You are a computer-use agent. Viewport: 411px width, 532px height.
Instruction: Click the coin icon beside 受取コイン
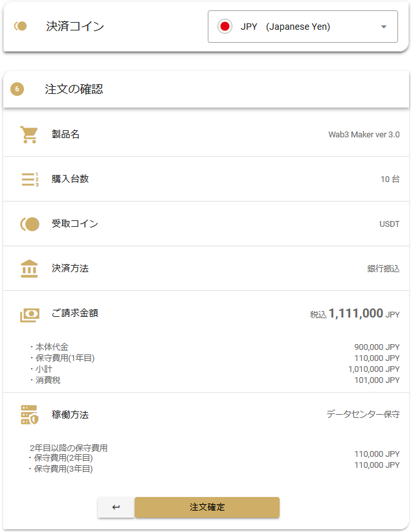point(30,224)
